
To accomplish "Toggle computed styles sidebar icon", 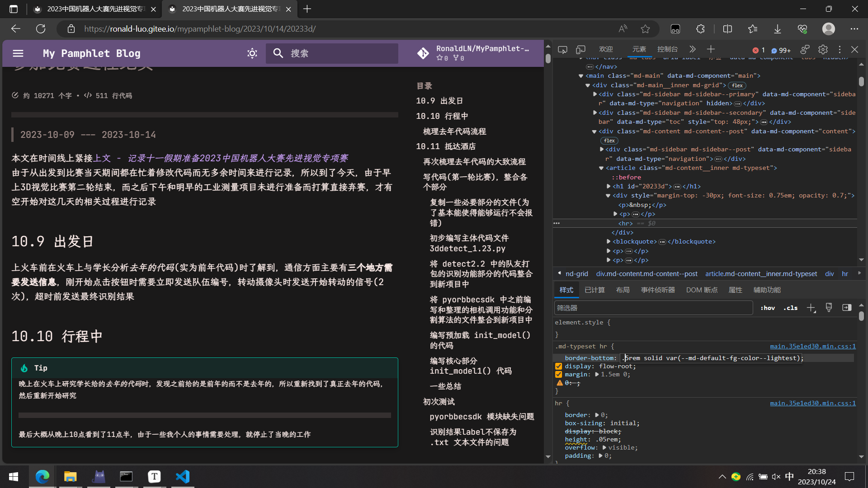I will 847,308.
